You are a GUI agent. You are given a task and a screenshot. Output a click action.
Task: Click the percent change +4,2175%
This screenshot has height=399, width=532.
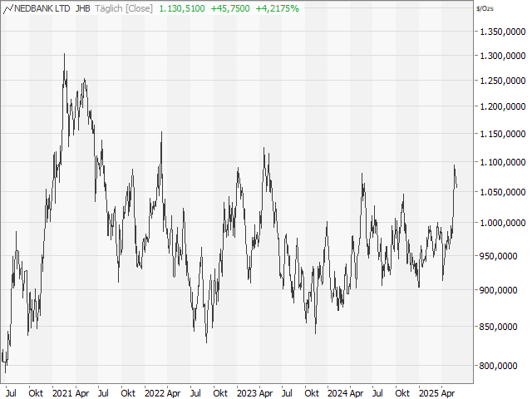coord(277,8)
